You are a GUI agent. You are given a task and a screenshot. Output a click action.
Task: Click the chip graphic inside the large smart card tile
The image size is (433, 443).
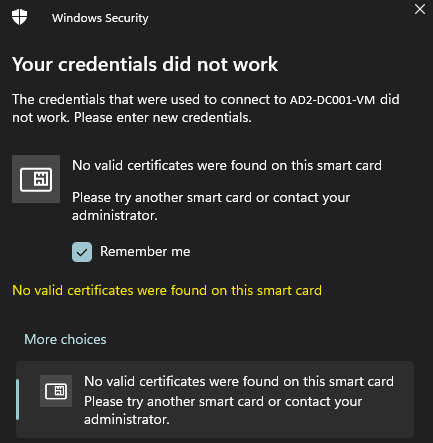click(x=43, y=179)
